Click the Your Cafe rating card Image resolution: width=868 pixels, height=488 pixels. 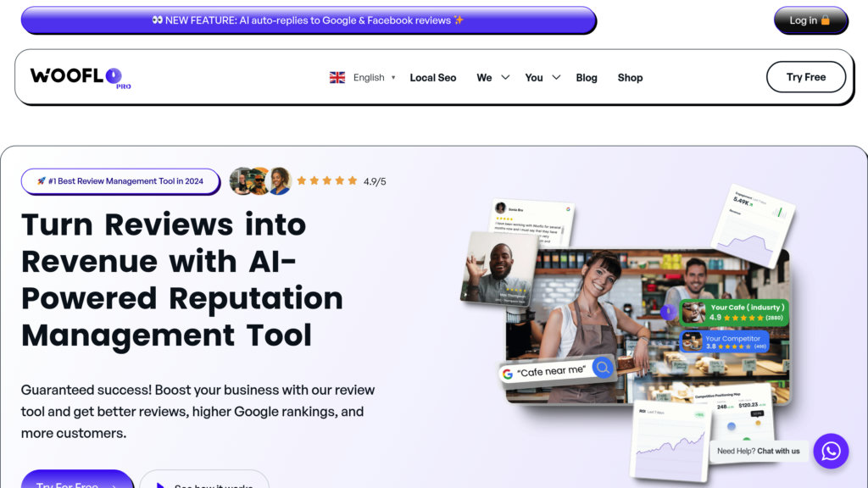pyautogui.click(x=733, y=312)
